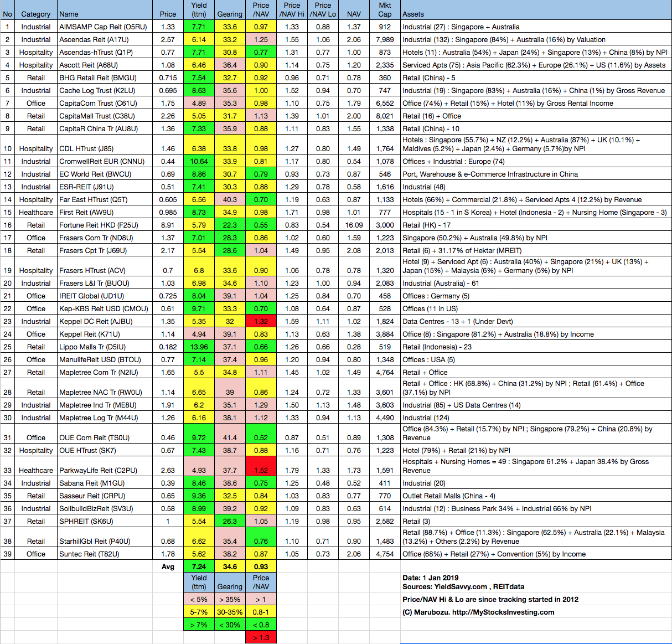
Task: Click the Mkt Cap column header
Action: [x=385, y=9]
